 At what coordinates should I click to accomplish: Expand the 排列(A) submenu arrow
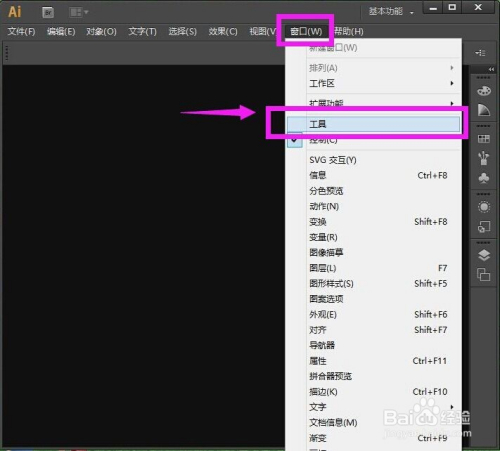(452, 68)
